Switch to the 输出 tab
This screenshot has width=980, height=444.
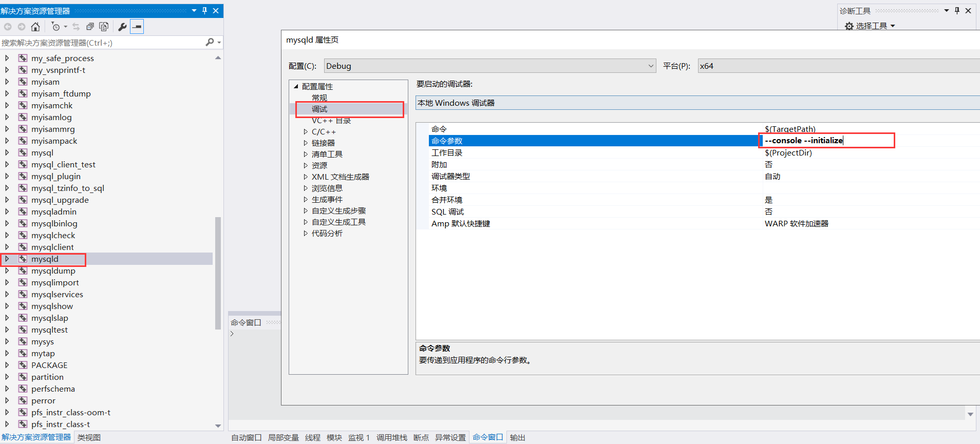[x=517, y=437]
